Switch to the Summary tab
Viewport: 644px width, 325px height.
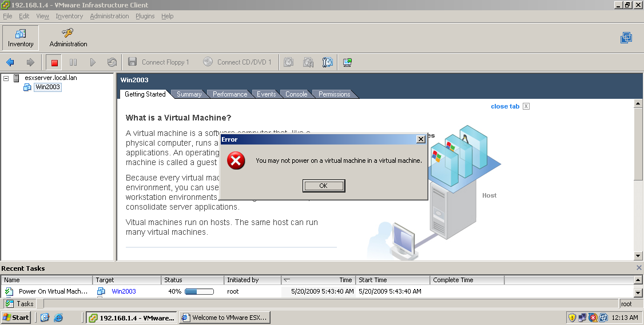[x=189, y=94]
